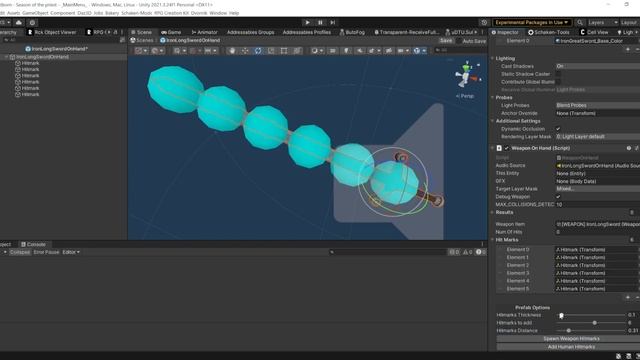Click the Step frame button
Image resolution: width=640 pixels, height=360 pixels.
point(333,22)
